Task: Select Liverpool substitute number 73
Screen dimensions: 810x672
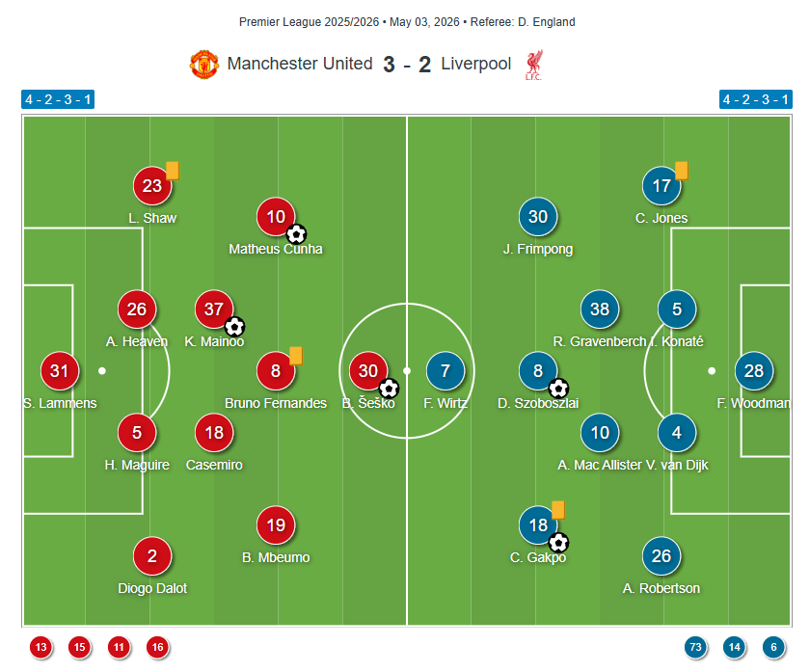Action: [x=696, y=647]
